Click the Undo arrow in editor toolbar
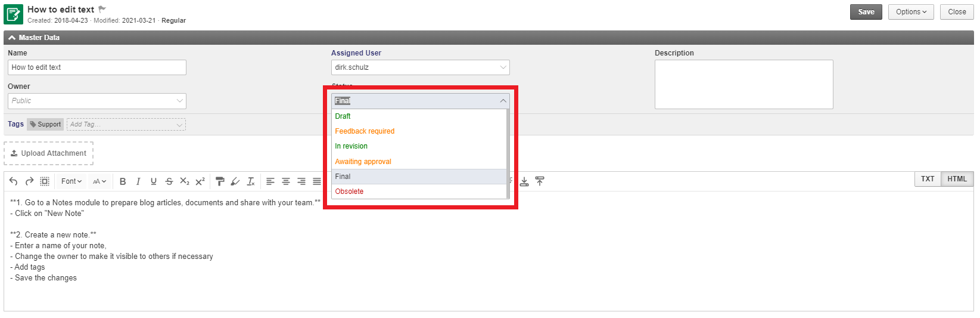This screenshot has height=318, width=980. coord(14,181)
